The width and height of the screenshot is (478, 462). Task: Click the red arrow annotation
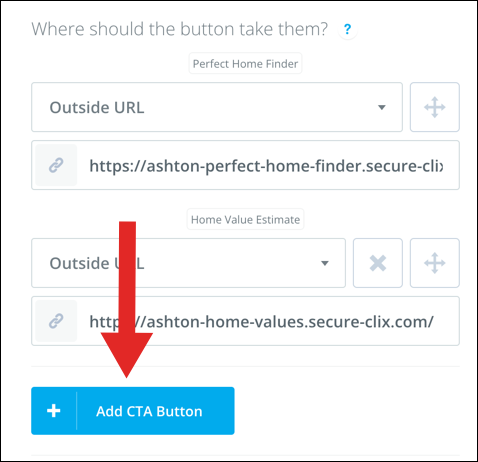(x=127, y=299)
